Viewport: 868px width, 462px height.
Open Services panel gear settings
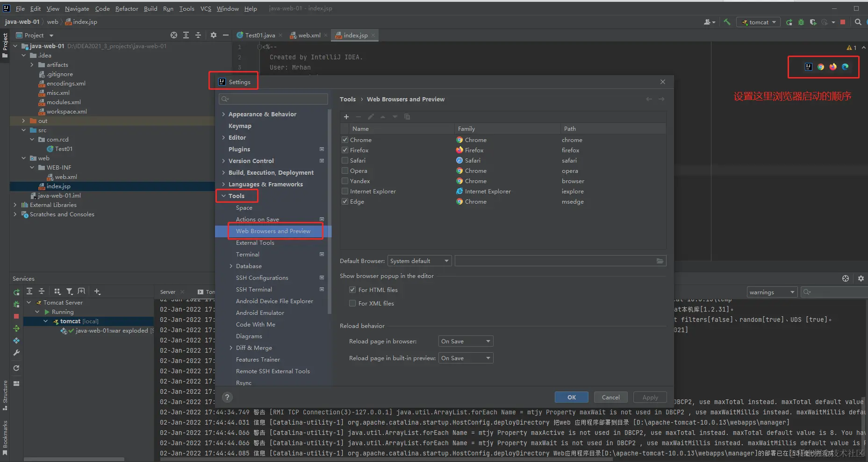point(861,278)
